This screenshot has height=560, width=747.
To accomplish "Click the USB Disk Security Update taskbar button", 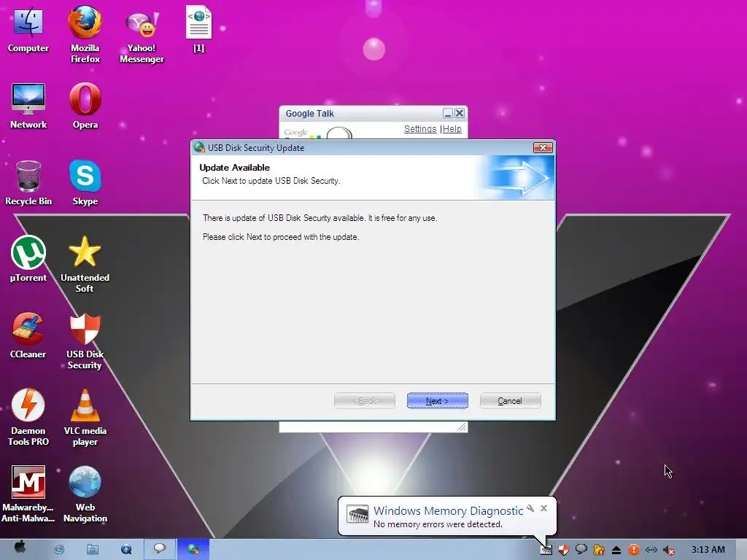I will pyautogui.click(x=193, y=549).
